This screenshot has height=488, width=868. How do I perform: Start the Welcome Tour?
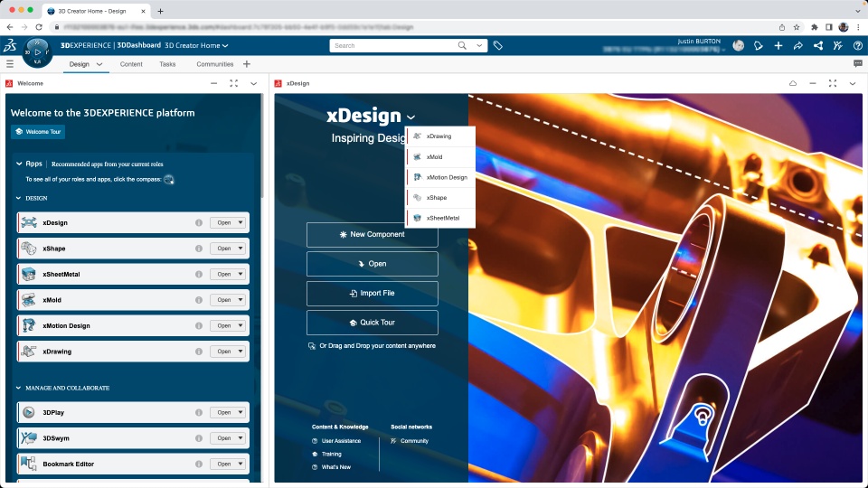click(x=38, y=132)
